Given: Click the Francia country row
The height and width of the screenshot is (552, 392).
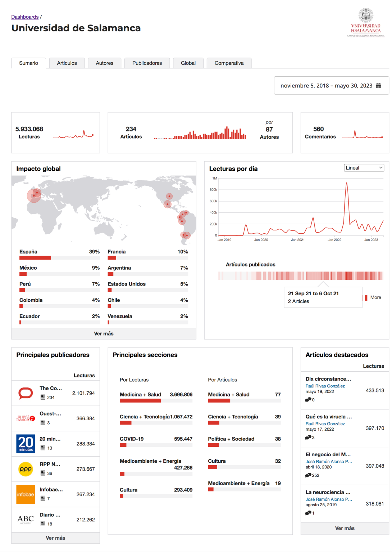Looking at the screenshot, I should (x=148, y=255).
